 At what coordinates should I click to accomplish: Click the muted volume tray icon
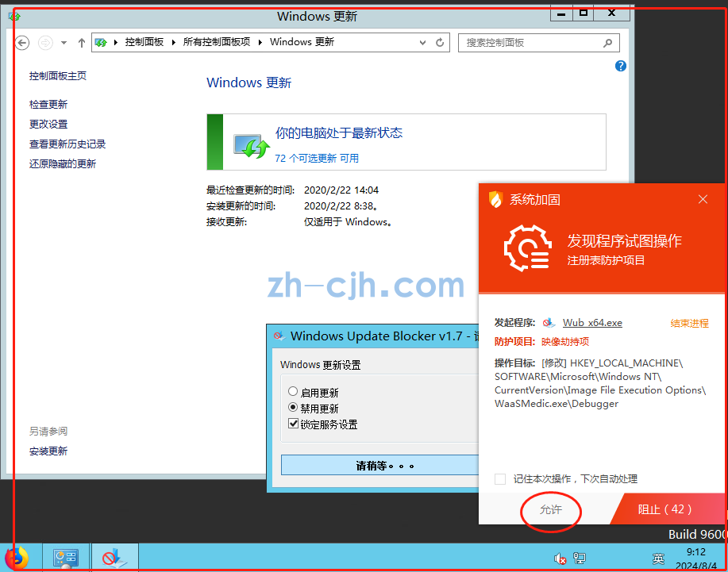[560, 559]
